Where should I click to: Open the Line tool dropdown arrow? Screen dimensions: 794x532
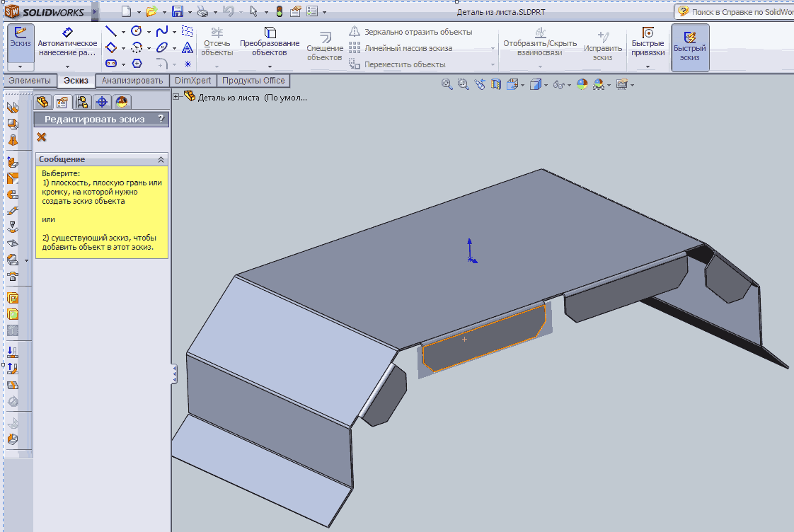coord(124,32)
